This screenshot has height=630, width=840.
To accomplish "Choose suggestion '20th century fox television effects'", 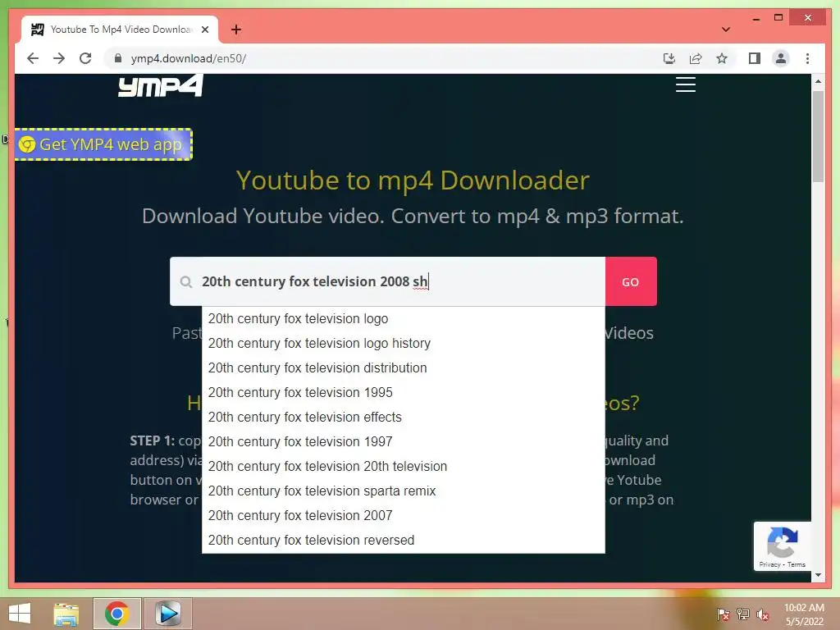I will tap(403, 418).
